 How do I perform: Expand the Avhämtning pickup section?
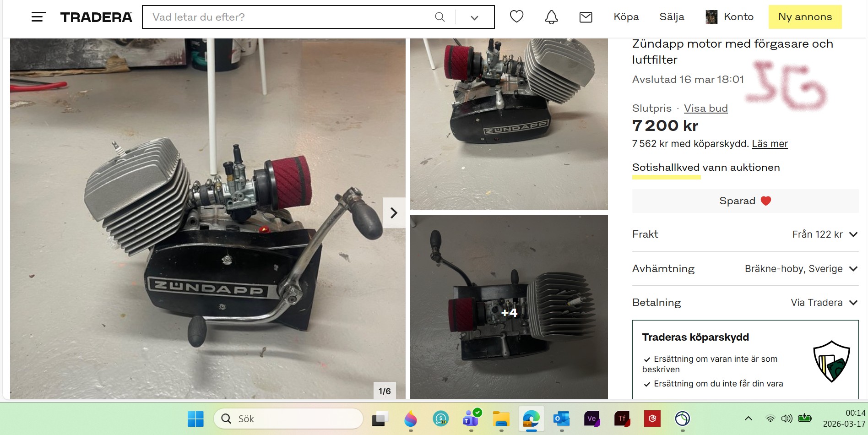click(x=853, y=269)
